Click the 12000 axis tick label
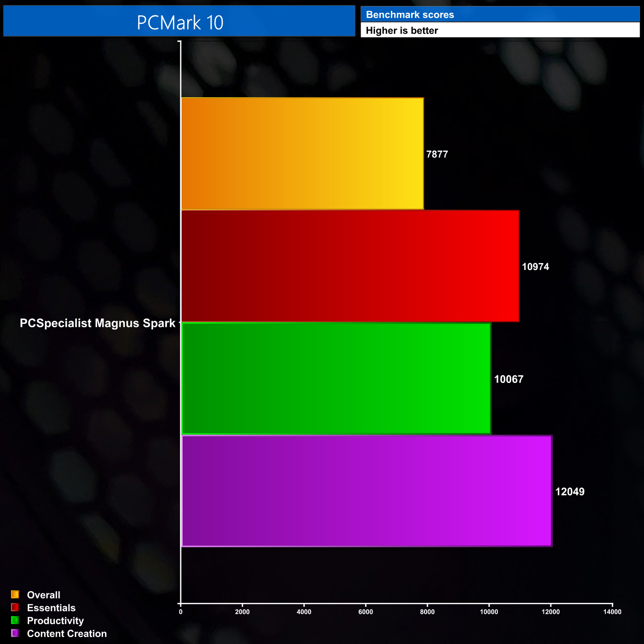The width and height of the screenshot is (644, 644). [x=550, y=612]
